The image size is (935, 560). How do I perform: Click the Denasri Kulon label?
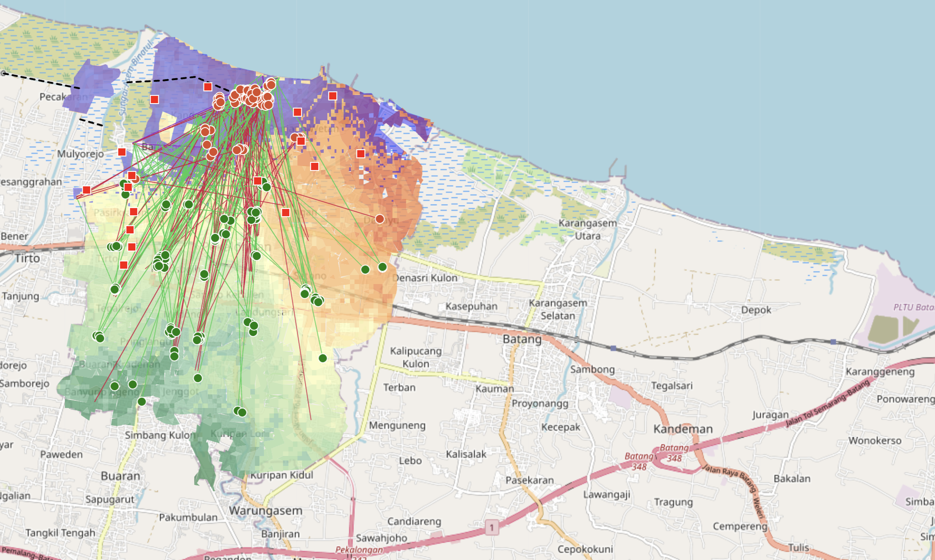[x=425, y=278]
